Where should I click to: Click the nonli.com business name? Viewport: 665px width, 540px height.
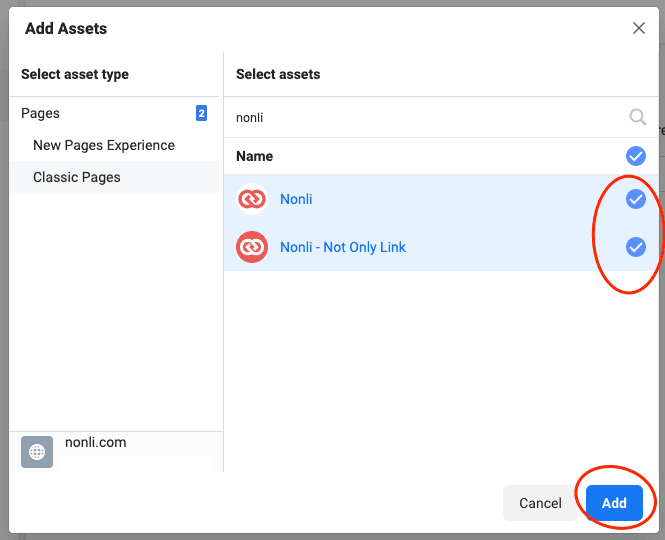click(x=95, y=442)
